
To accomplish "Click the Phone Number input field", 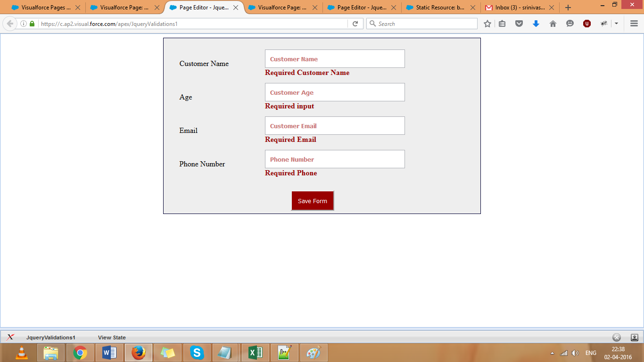I will point(335,159).
